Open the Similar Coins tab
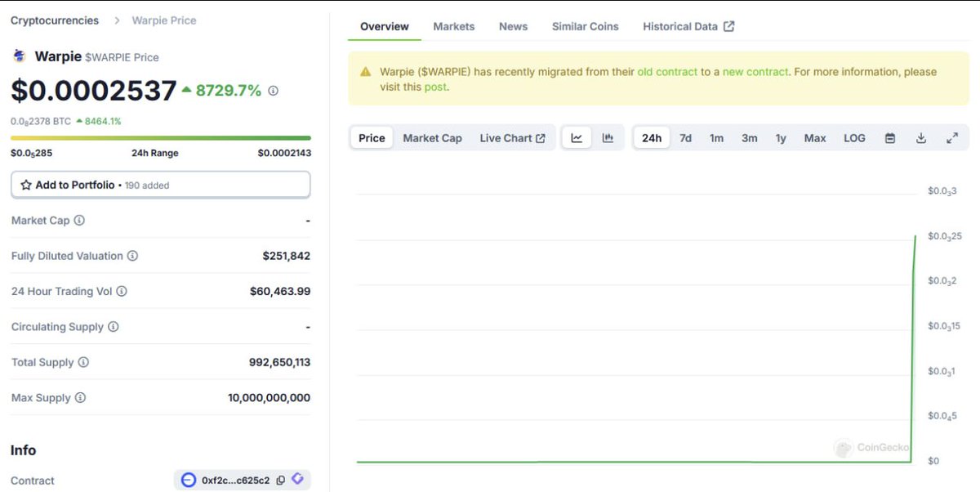 pos(585,26)
